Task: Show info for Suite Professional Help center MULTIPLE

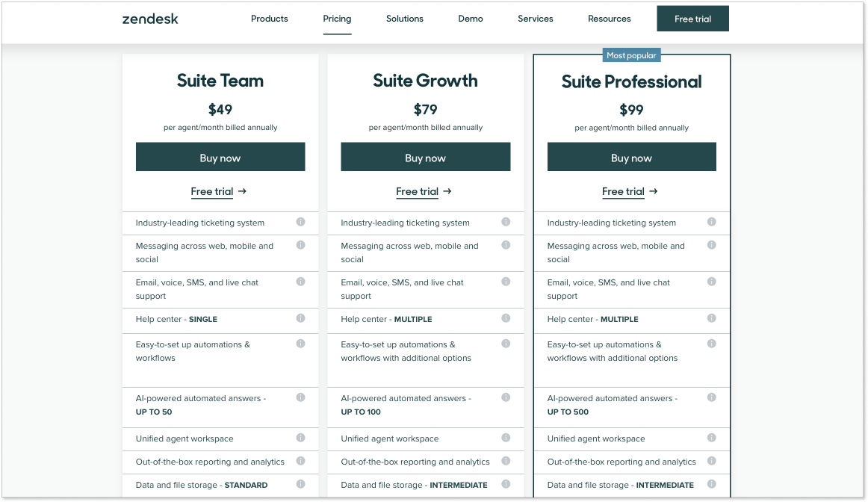Action: pyautogui.click(x=712, y=318)
